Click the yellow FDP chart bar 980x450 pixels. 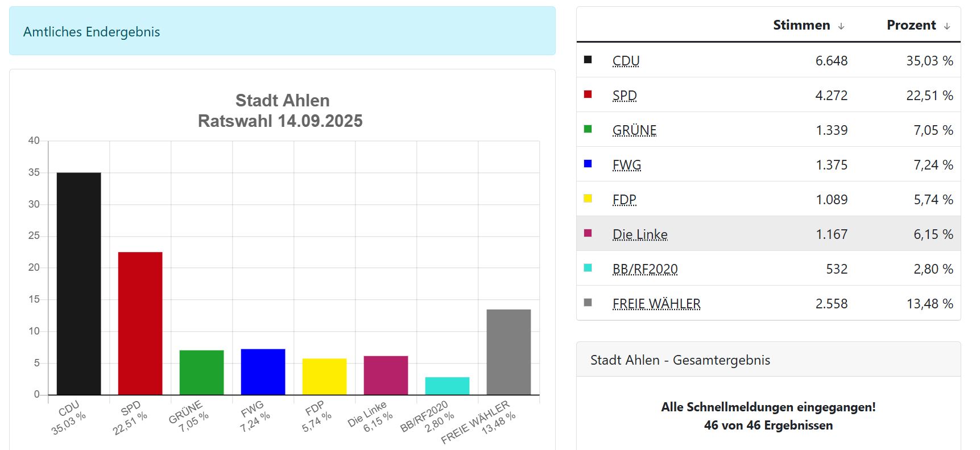pos(324,376)
